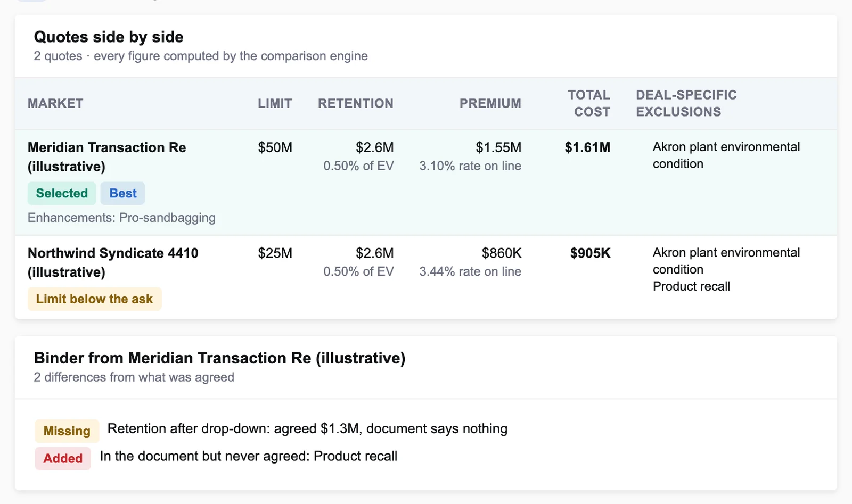
Task: Click '0.50% of EV' in the Meridian row
Action: coord(358,166)
